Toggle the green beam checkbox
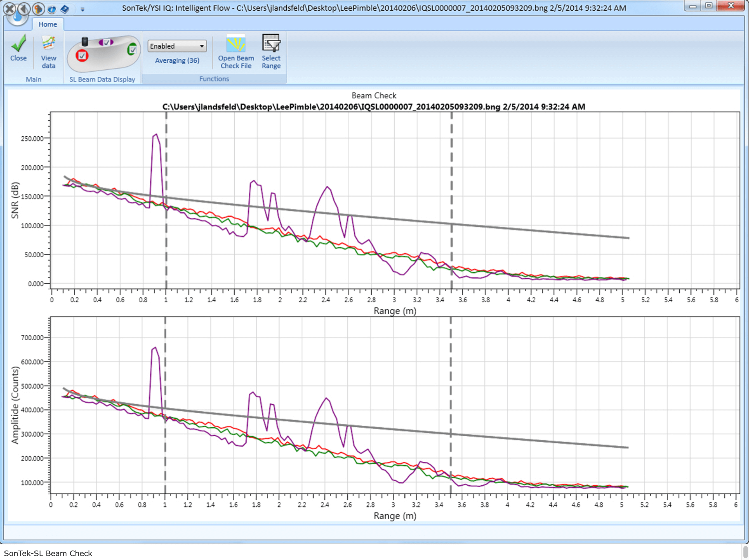Viewport: 749px width, 560px height. coord(132,49)
